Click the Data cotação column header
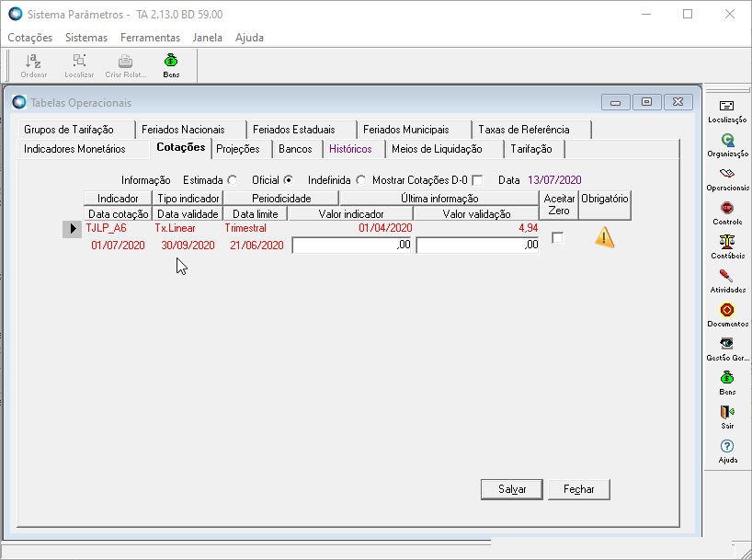 118,213
